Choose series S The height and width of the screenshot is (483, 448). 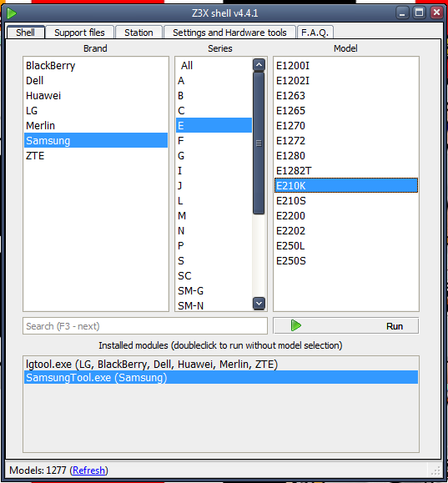214,260
